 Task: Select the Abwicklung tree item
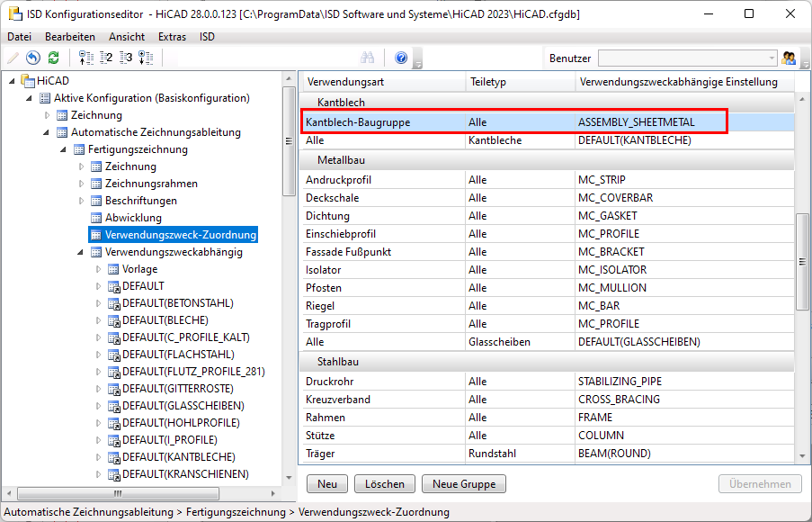133,218
